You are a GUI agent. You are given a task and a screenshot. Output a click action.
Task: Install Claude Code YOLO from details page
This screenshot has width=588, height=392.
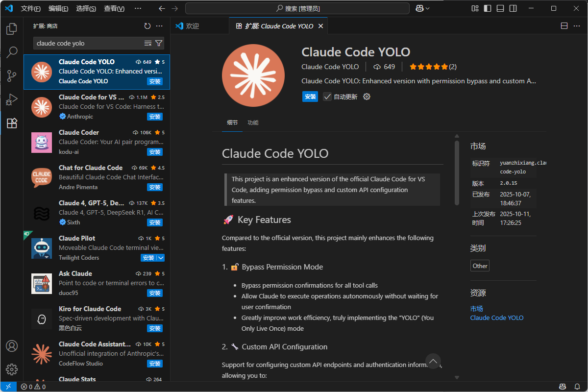coord(310,97)
